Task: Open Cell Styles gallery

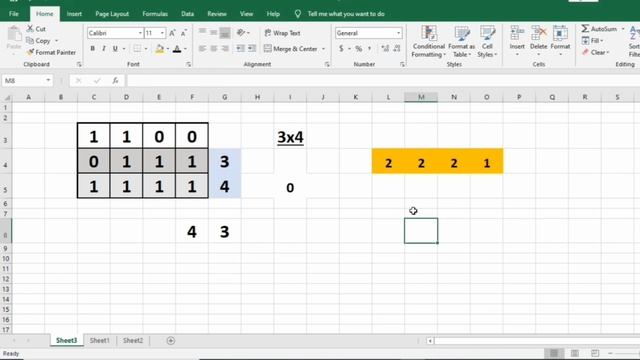Action: point(487,42)
